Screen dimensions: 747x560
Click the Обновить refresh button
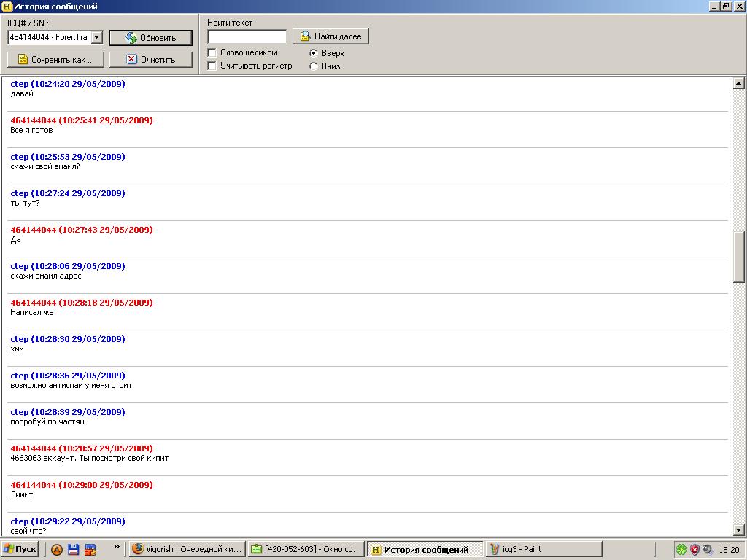[151, 38]
